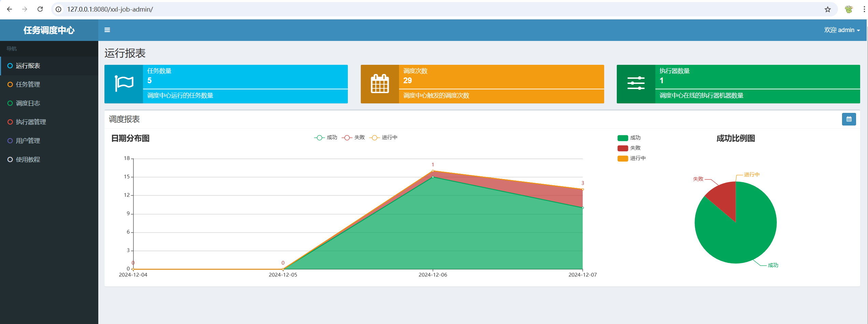Image resolution: width=868 pixels, height=324 pixels.
Task: Click the 2024-12-06 data point on the success line
Action: coord(433,177)
